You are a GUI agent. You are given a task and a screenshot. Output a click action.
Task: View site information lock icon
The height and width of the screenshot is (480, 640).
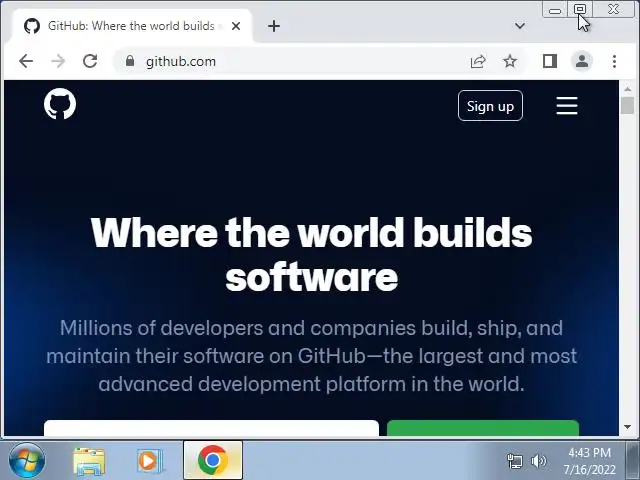coord(130,61)
